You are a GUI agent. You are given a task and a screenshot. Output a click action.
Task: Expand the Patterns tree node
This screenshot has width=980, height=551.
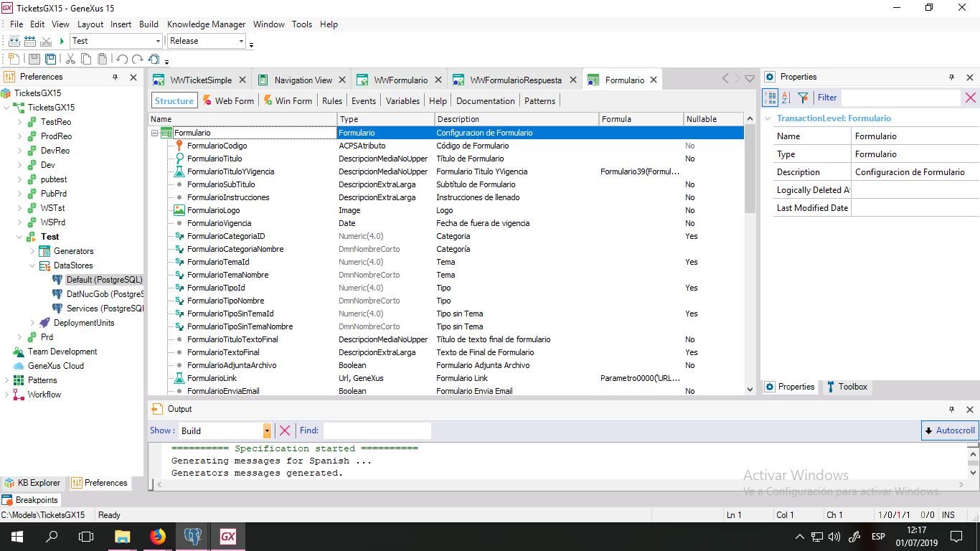click(6, 380)
